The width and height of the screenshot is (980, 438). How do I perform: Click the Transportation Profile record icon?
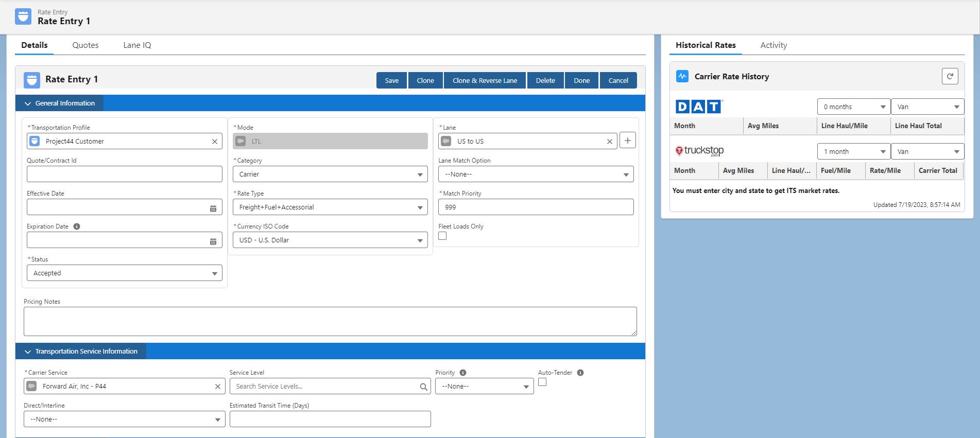coord(35,141)
